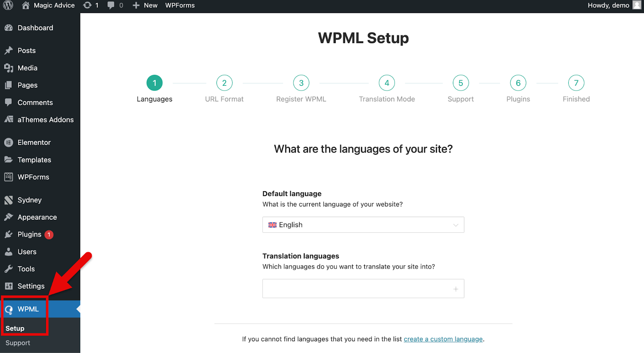Open the Magic Advice home icon

click(x=26, y=5)
